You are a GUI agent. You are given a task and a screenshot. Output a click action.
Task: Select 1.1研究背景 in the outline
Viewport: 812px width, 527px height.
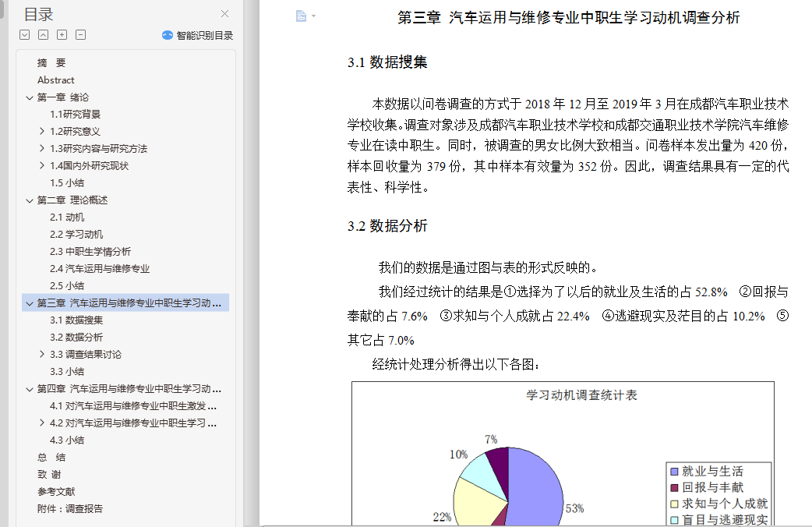point(75,114)
